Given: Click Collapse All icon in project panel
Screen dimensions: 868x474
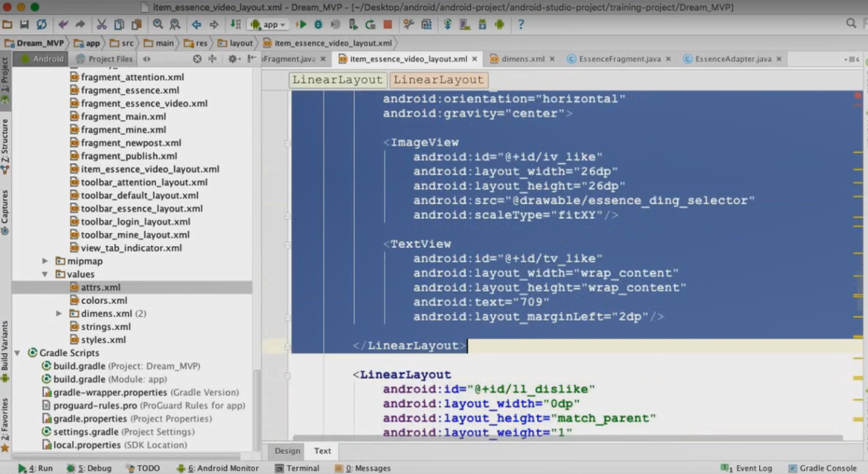Looking at the screenshot, I should 212,59.
